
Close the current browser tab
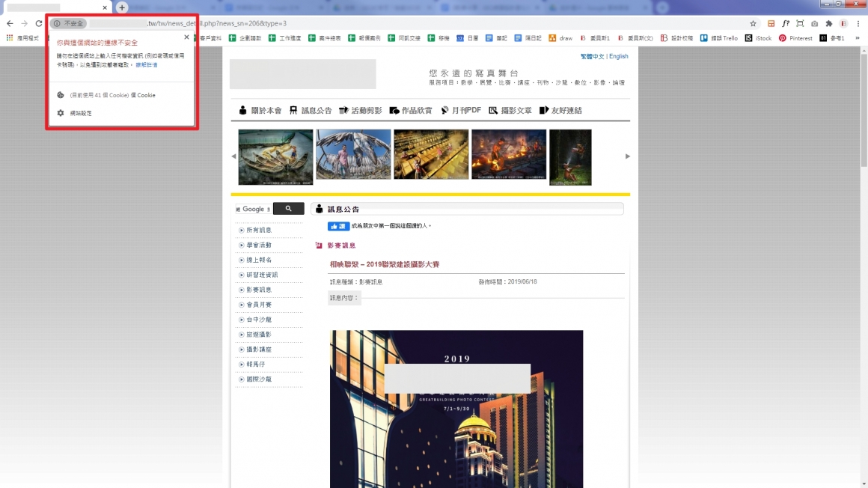105,7
